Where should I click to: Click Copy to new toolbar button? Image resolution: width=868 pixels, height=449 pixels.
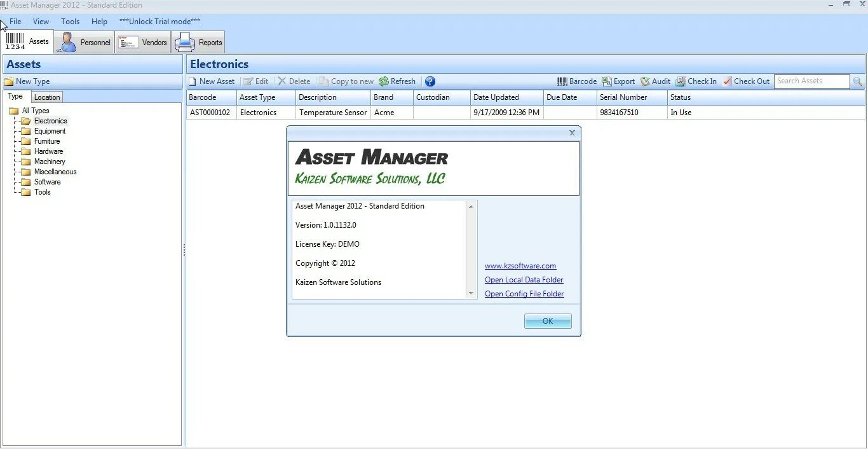pyautogui.click(x=346, y=81)
